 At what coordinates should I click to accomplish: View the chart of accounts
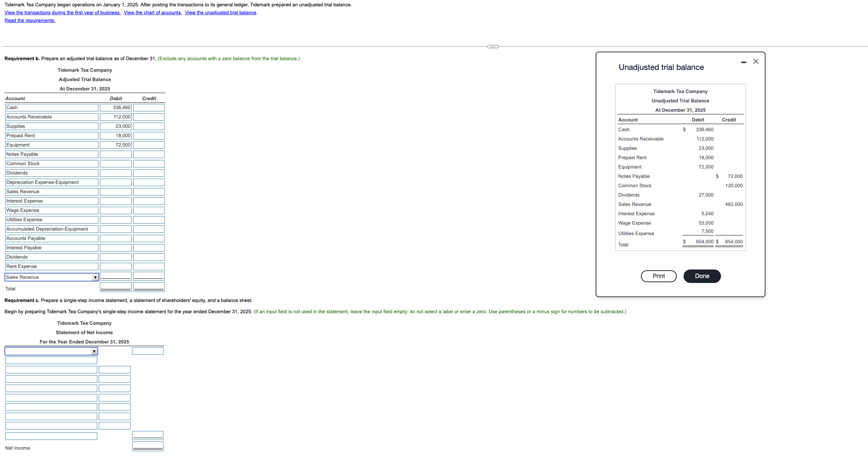point(153,12)
